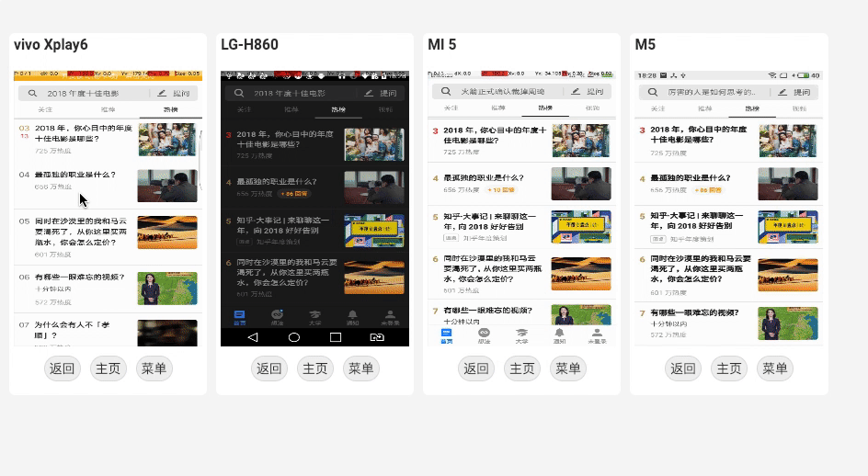This screenshot has width=868, height=476.
Task: Click the search magnifier icon on vivo Xplay6
Action: tap(33, 93)
